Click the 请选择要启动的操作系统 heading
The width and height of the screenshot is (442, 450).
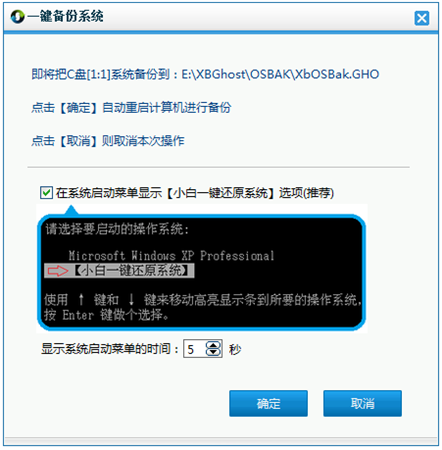[117, 229]
